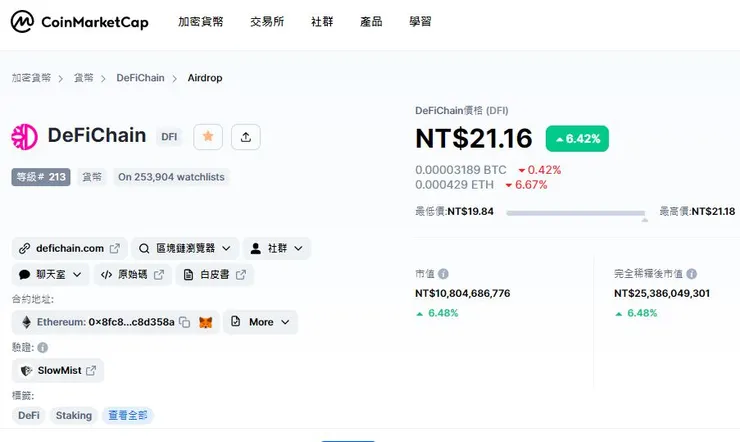This screenshot has width=740, height=442.
Task: Click the Staking tag
Action: (74, 416)
